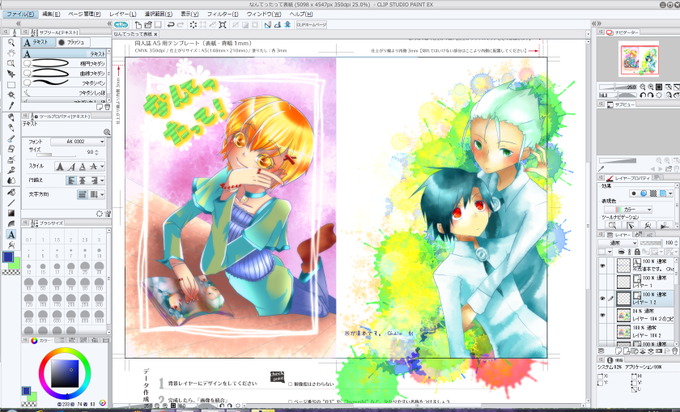
Task: Set text direction to vertical
Action: click(93, 195)
